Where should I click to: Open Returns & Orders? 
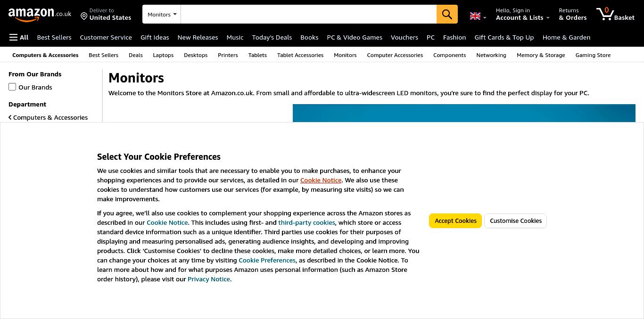[x=572, y=14]
